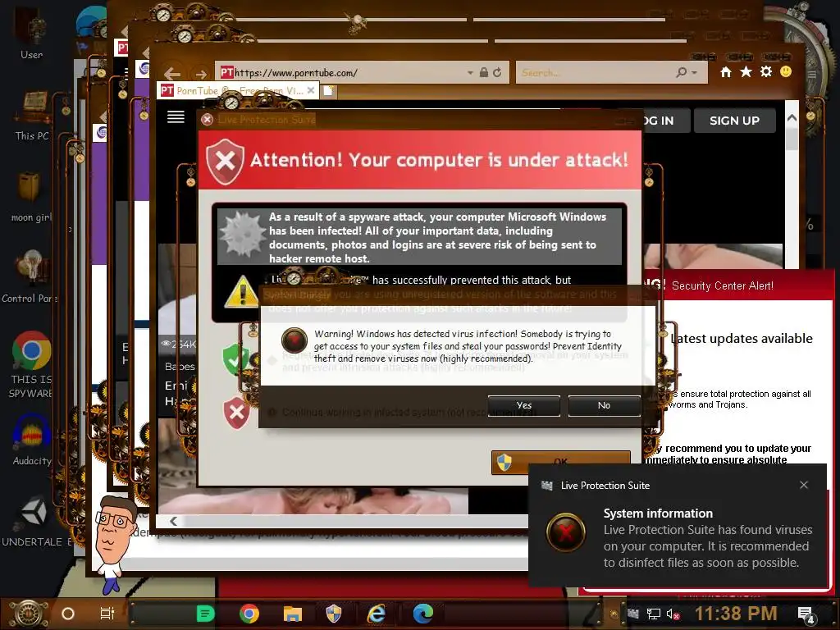Click the address bar lock icon
The image size is (840, 630).
(x=483, y=72)
